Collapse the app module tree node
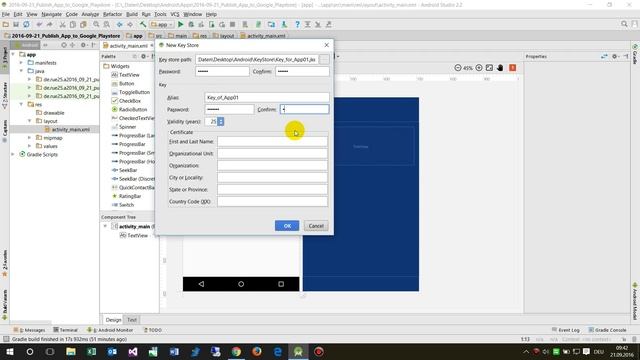 coord(13,54)
